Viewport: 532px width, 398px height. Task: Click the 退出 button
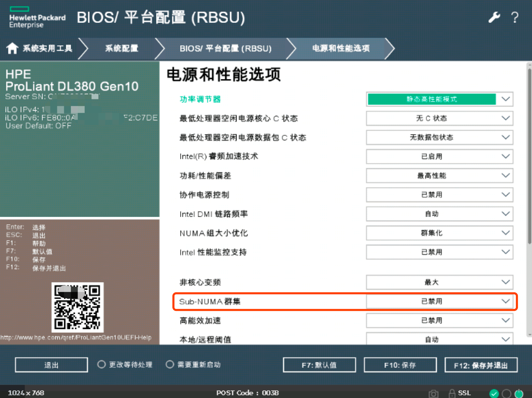[51, 365]
